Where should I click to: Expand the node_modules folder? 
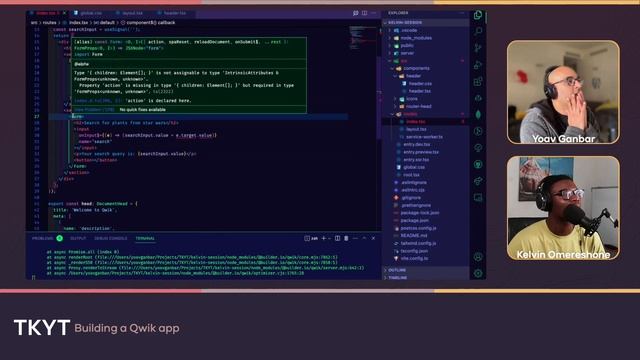coord(416,38)
